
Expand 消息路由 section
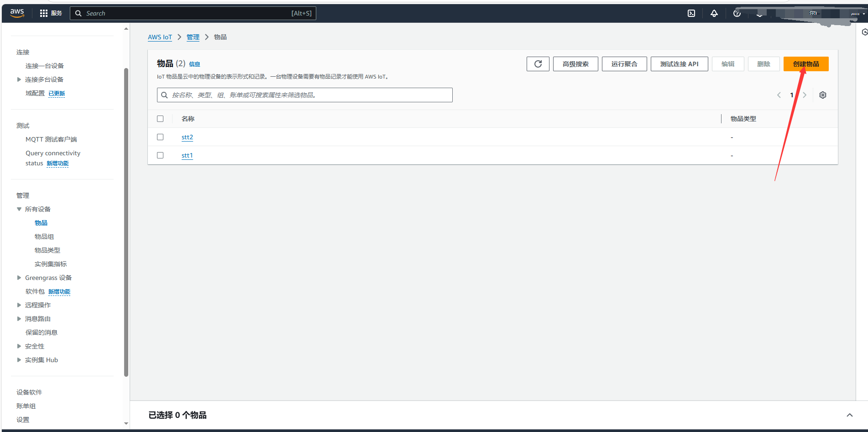pyautogui.click(x=19, y=319)
